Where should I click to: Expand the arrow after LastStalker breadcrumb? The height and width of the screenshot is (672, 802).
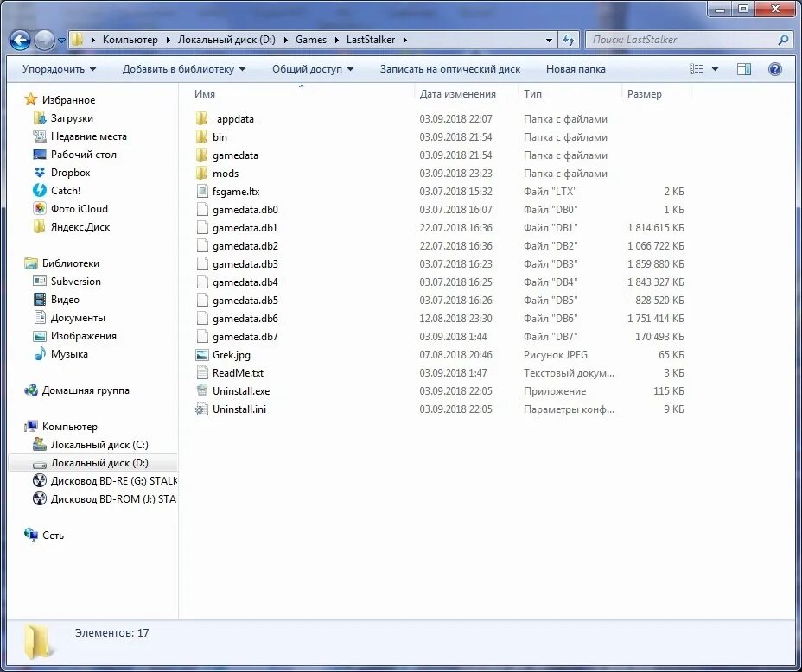pyautogui.click(x=405, y=40)
